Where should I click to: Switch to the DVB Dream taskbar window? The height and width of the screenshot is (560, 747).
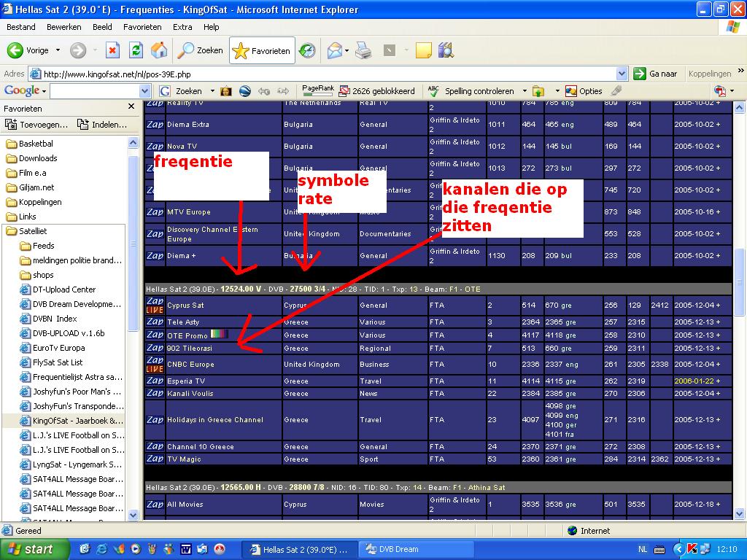[415, 549]
